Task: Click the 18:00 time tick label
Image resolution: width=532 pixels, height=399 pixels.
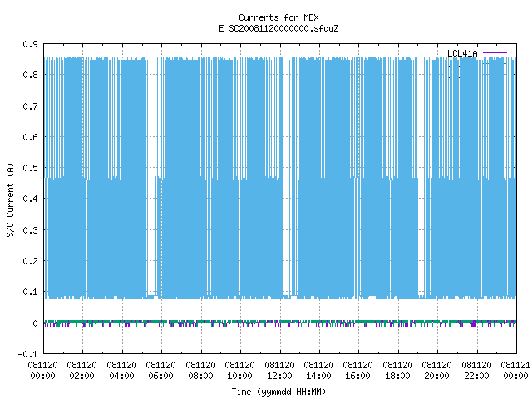Action: point(397,376)
